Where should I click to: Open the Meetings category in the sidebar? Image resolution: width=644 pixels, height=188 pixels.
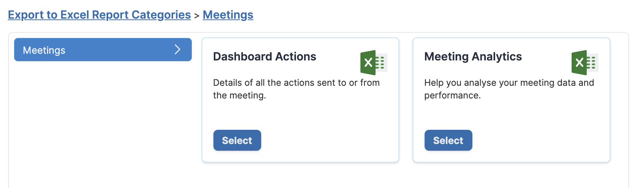coord(103,50)
